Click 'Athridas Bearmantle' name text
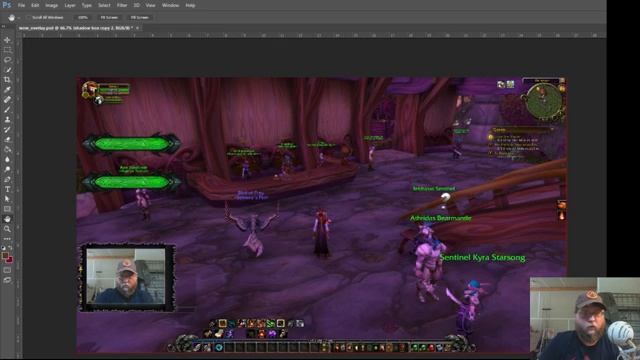This screenshot has height=360, width=640. click(440, 218)
